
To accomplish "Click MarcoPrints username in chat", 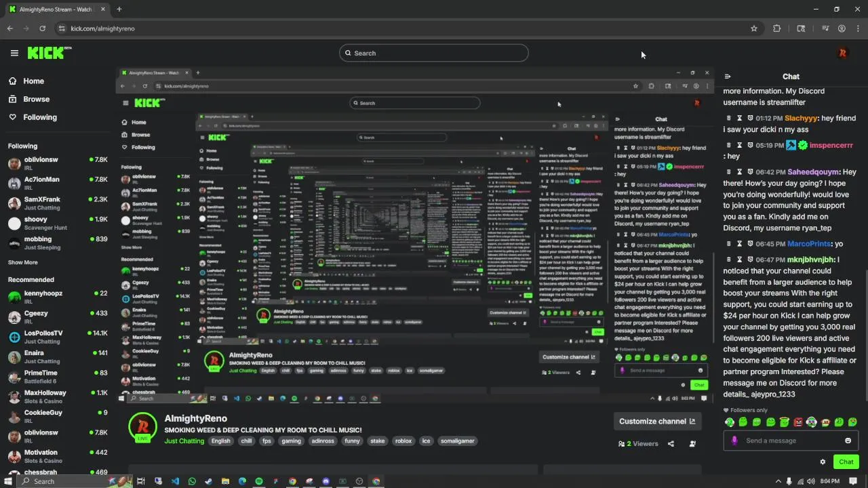I will point(809,244).
